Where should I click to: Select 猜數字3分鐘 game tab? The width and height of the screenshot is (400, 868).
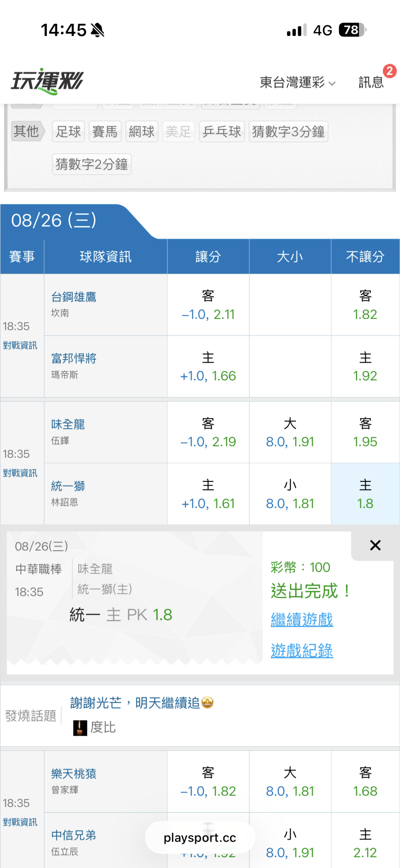[289, 131]
